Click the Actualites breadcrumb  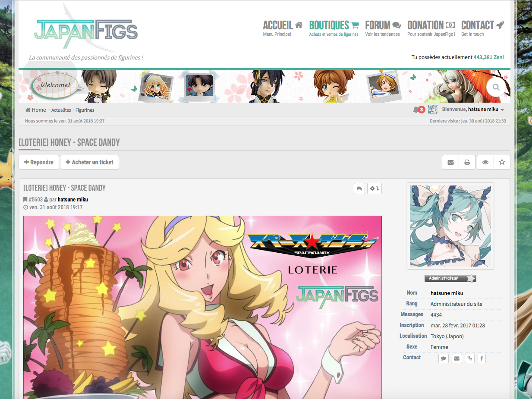(61, 110)
